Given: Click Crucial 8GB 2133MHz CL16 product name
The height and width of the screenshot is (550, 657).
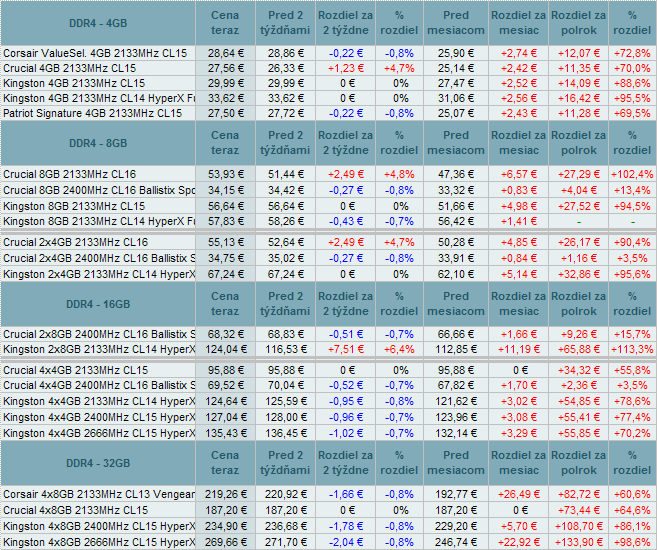Looking at the screenshot, I should click(x=70, y=174).
